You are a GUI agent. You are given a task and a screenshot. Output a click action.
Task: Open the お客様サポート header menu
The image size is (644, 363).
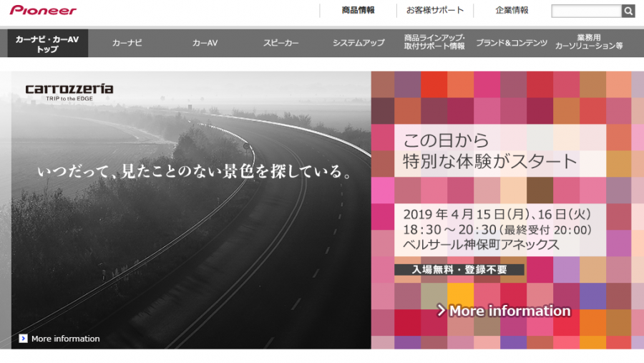(435, 11)
